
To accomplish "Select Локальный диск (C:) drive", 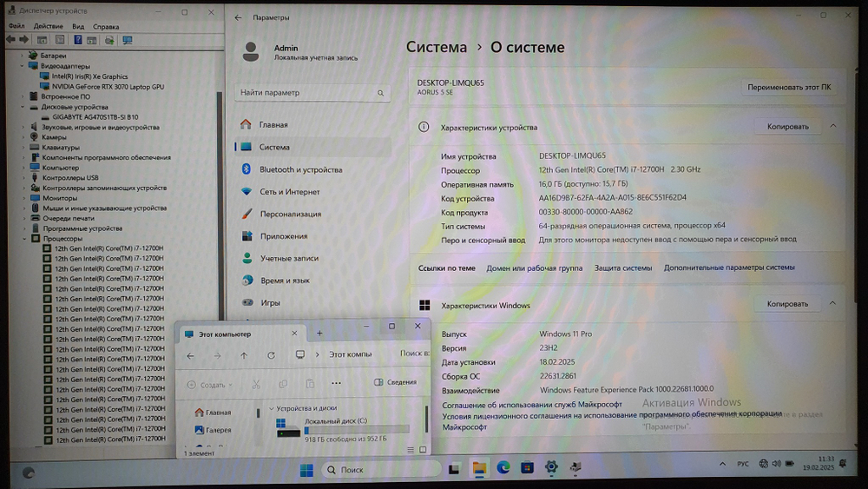I will tap(343, 429).
